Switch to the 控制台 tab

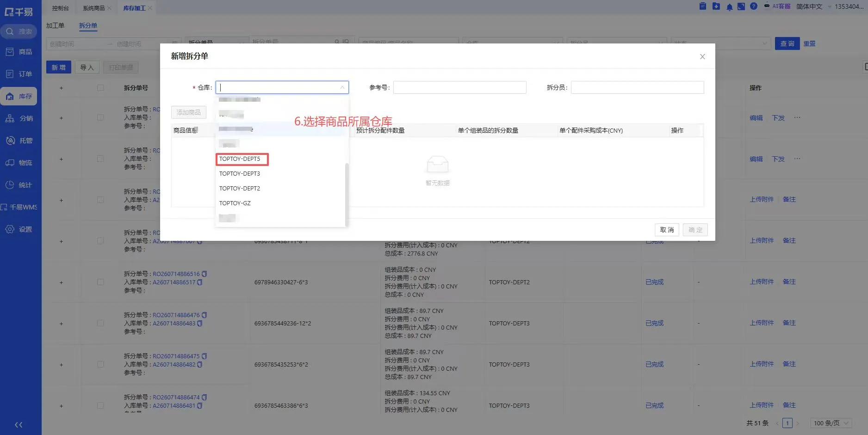coord(60,8)
